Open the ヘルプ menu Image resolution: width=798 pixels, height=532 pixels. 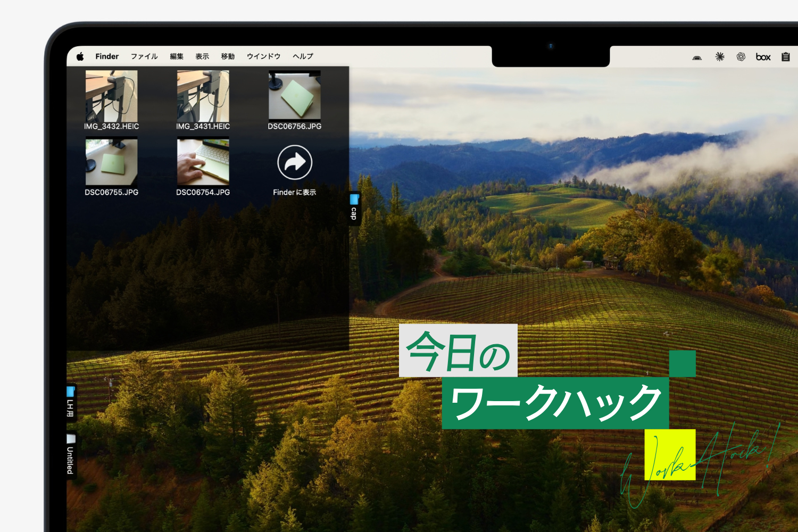pos(303,56)
